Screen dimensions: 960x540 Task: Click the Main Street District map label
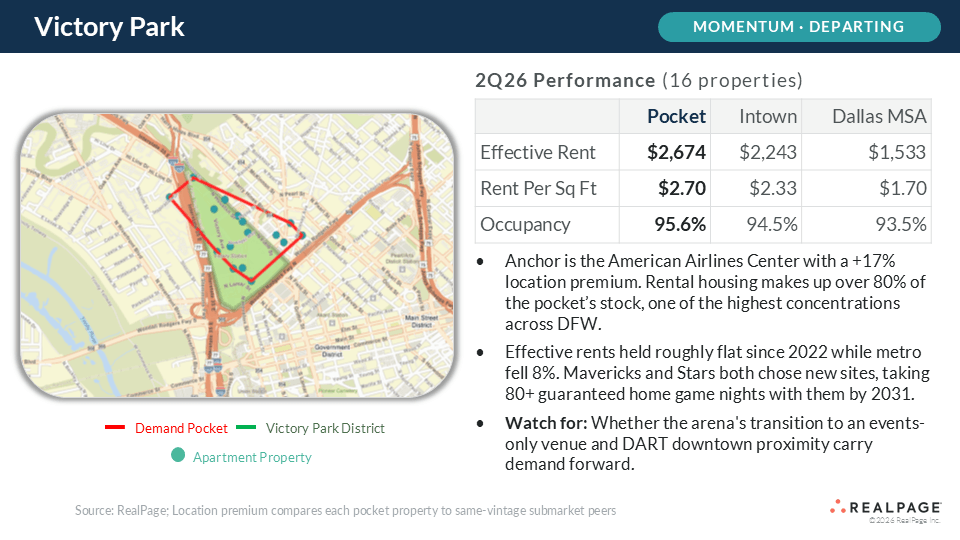pos(421,321)
